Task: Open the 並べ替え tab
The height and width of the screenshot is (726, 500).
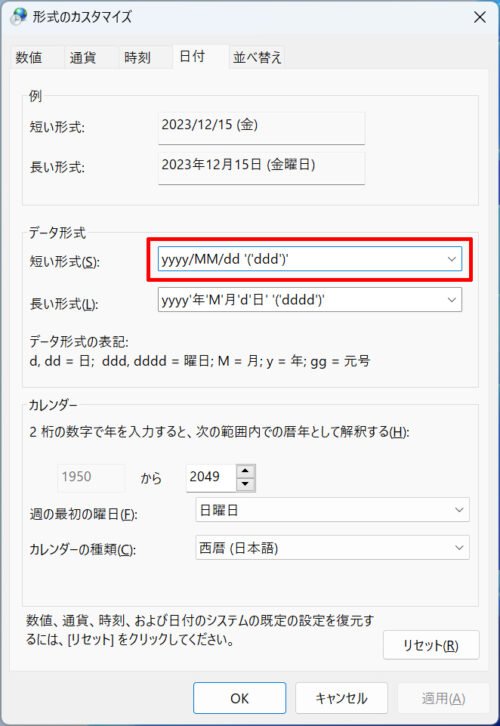Action: pos(257,58)
